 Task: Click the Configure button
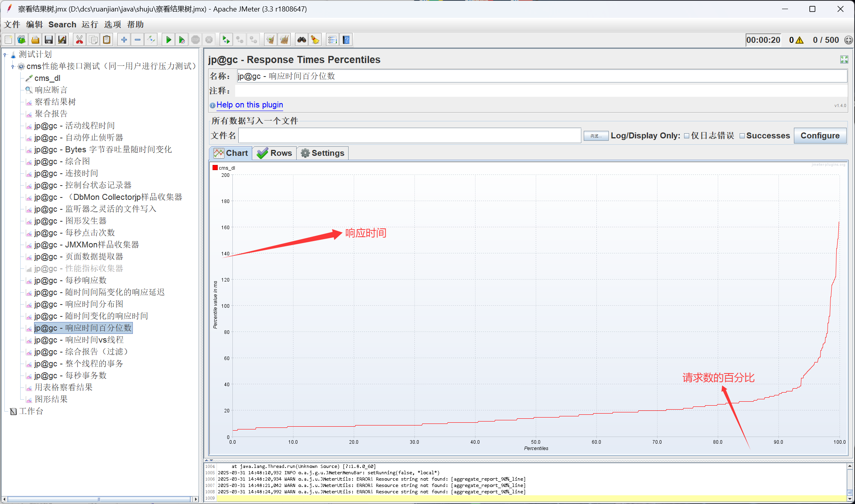coord(820,136)
